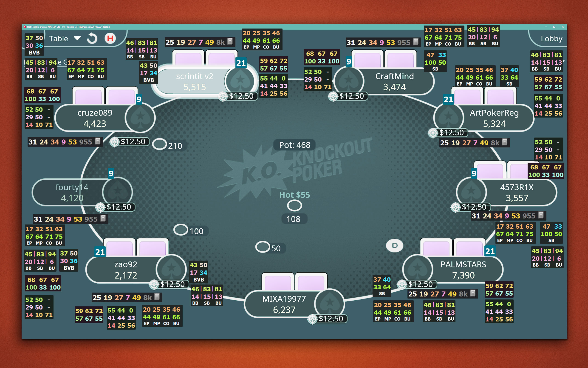Click the 108 center chip amount
The height and width of the screenshot is (368, 588).
point(294,219)
